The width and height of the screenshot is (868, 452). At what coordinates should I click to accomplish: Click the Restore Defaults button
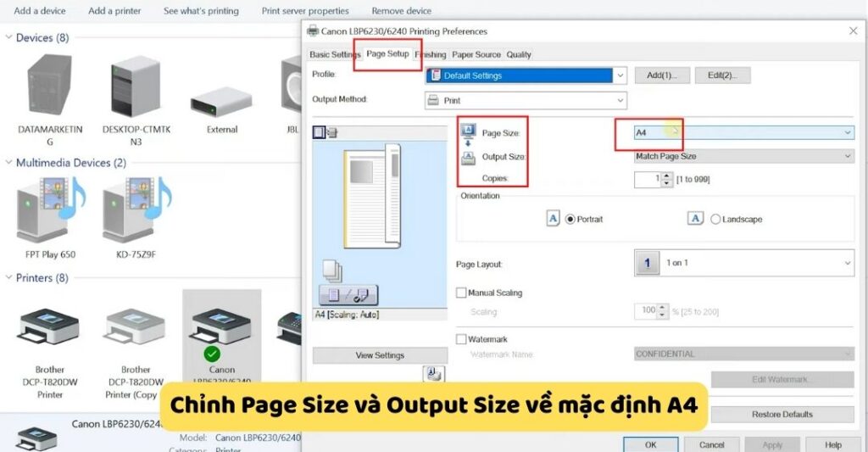pyautogui.click(x=782, y=415)
